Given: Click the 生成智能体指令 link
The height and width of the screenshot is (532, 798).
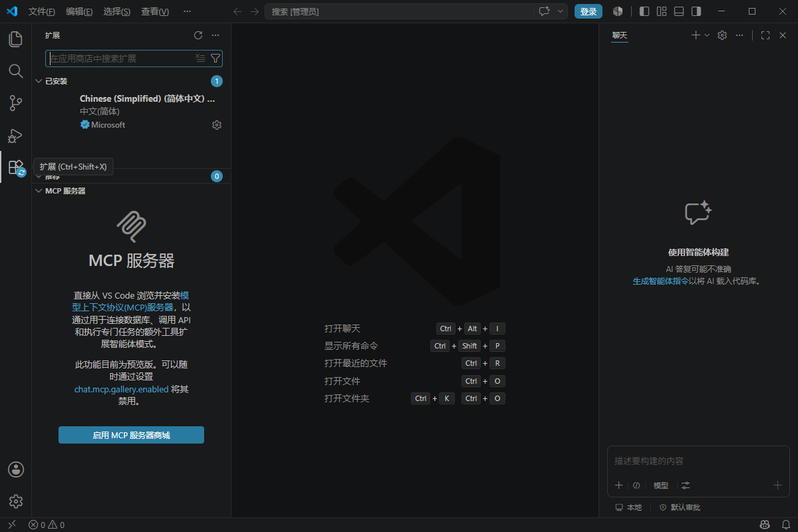Looking at the screenshot, I should click(660, 281).
